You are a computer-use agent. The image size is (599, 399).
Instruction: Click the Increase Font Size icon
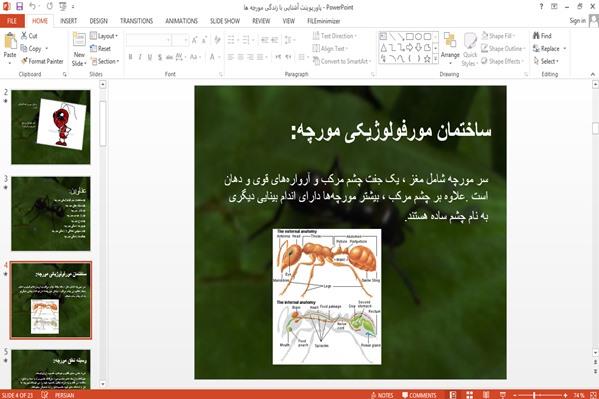[x=195, y=40]
